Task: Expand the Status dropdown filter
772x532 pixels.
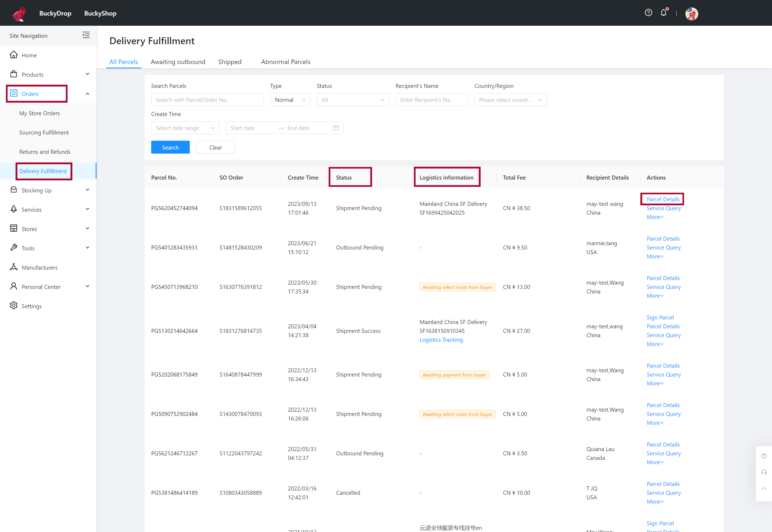Action: (352, 99)
